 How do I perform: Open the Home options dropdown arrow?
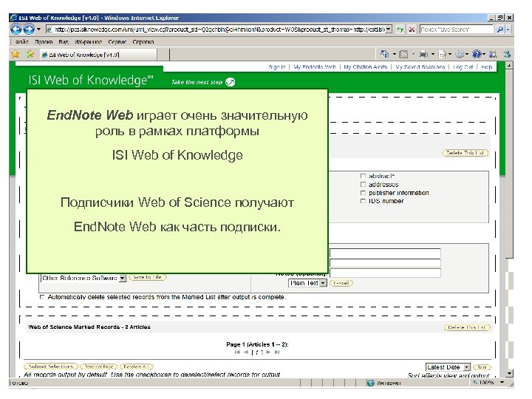[395, 54]
